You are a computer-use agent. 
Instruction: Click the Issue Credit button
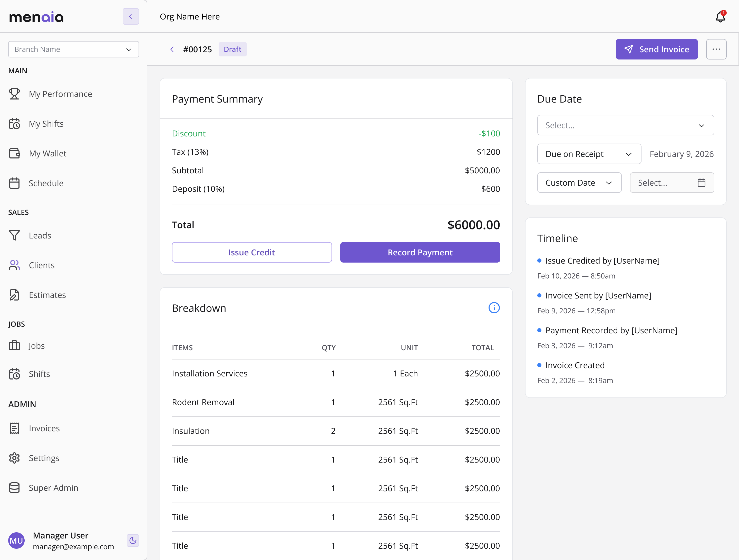pos(251,253)
